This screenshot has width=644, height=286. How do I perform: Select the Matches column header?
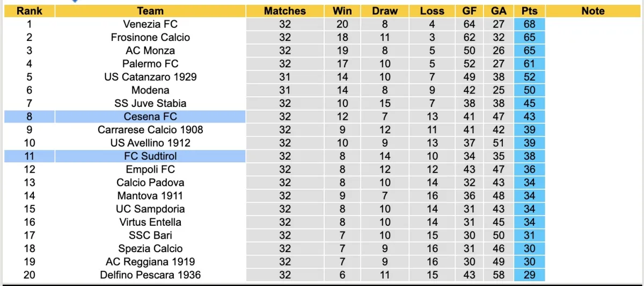click(285, 11)
